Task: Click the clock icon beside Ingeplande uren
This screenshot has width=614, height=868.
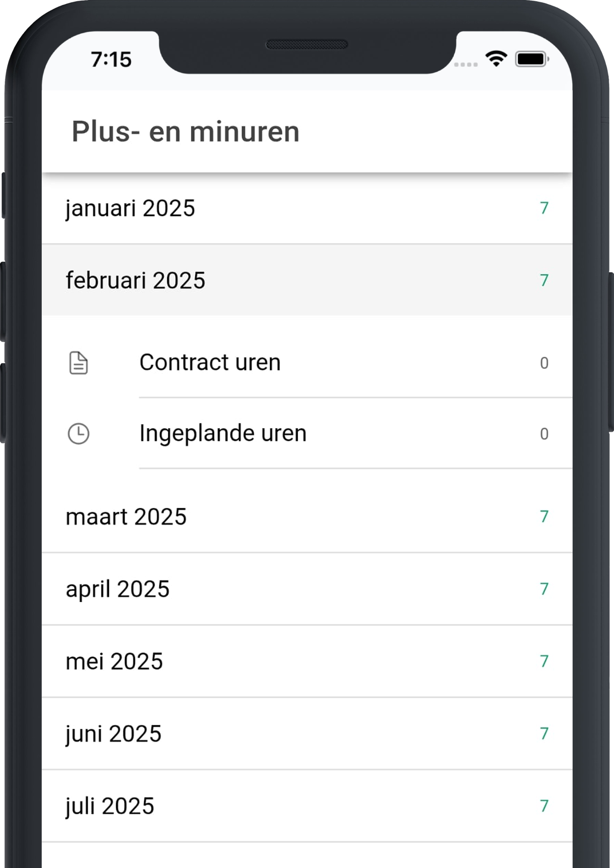Action: click(x=79, y=434)
